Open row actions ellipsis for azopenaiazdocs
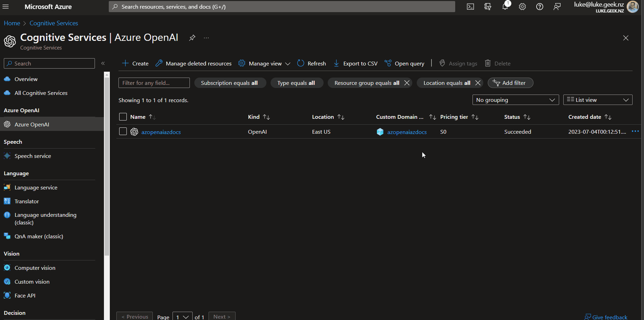The width and height of the screenshot is (644, 320). [x=635, y=132]
